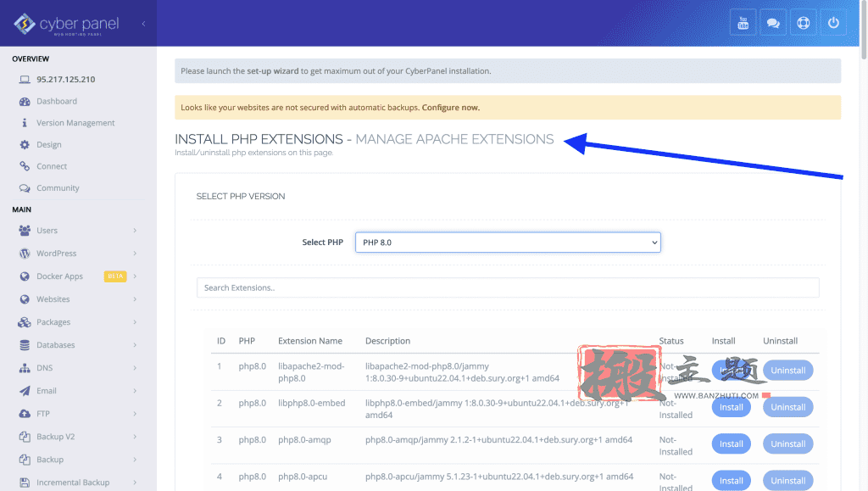Collapse sidebar with the arrow toggle
The width and height of the screenshot is (868, 491).
click(143, 24)
